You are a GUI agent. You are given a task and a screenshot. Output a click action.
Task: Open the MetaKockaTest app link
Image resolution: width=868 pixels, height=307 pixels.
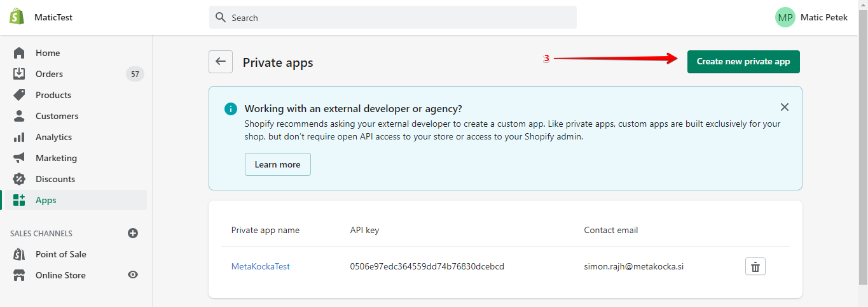(261, 266)
